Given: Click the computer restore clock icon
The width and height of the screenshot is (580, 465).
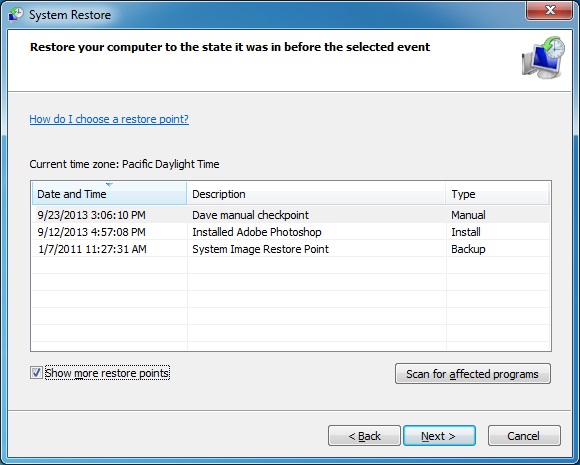Looking at the screenshot, I should pyautogui.click(x=543, y=57).
